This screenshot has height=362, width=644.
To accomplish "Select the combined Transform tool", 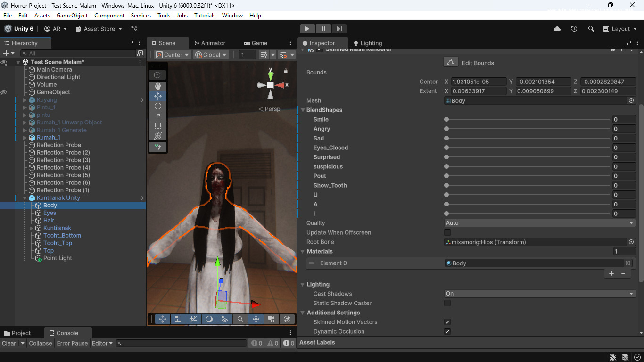I will tap(157, 135).
